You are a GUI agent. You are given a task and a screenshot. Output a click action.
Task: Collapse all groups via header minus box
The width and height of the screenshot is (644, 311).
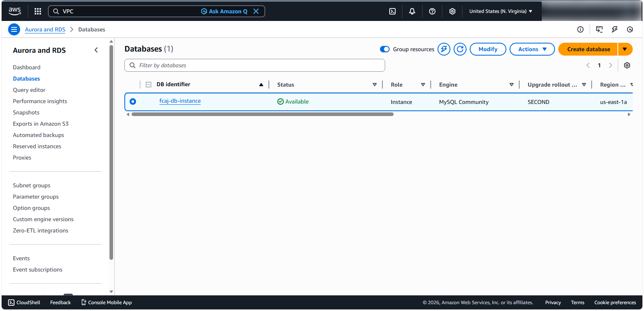(x=149, y=85)
